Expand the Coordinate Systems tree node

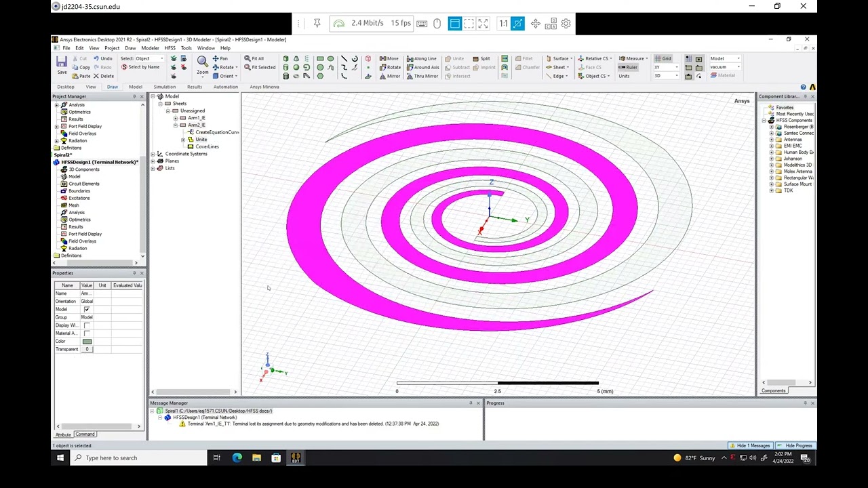click(x=153, y=154)
